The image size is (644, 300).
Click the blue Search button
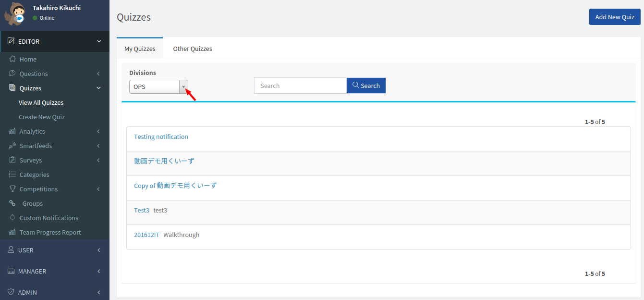tap(366, 86)
